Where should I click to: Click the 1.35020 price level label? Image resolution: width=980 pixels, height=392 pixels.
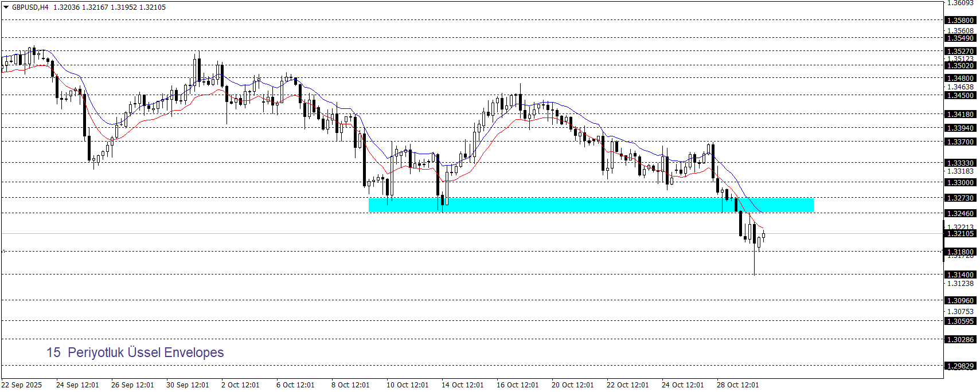(960, 66)
